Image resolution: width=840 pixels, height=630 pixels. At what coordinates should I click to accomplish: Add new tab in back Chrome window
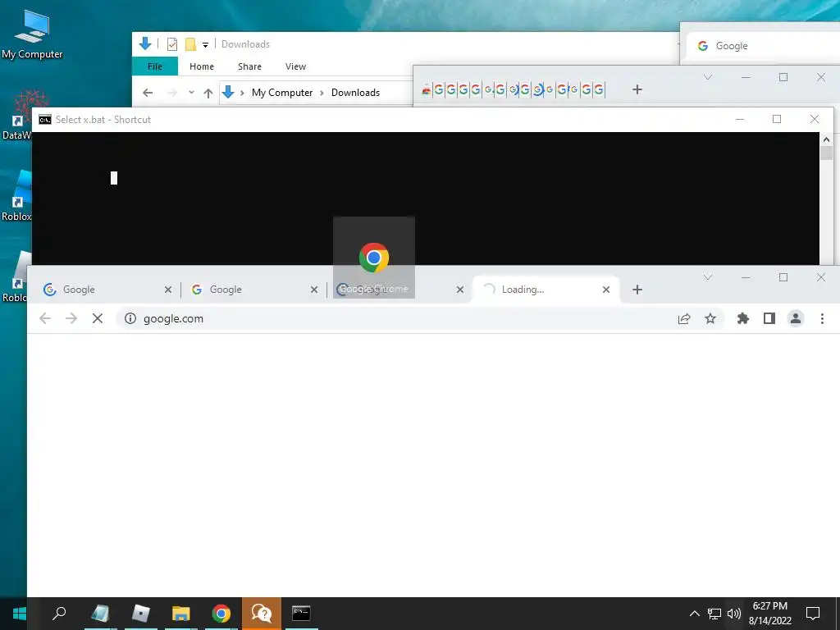click(637, 89)
